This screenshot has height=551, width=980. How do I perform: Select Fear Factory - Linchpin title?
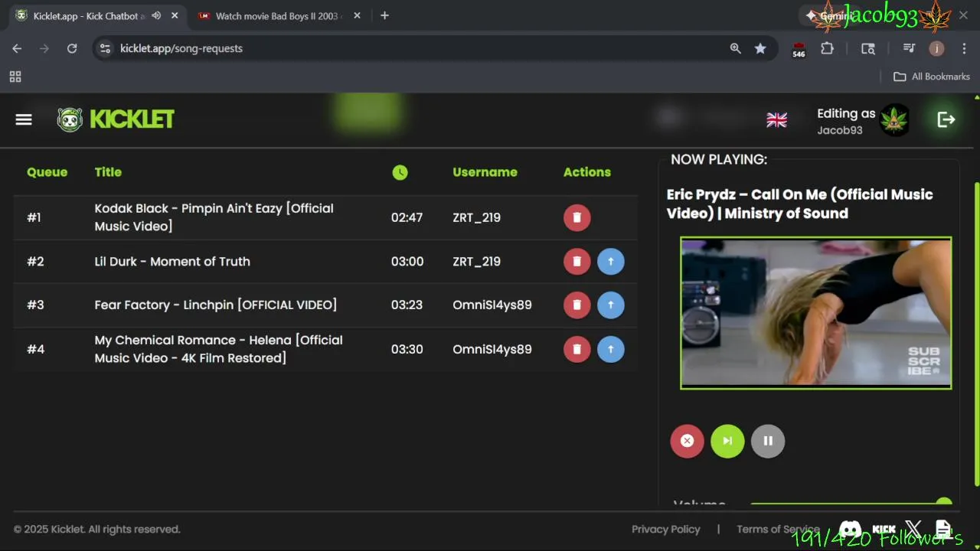click(215, 305)
